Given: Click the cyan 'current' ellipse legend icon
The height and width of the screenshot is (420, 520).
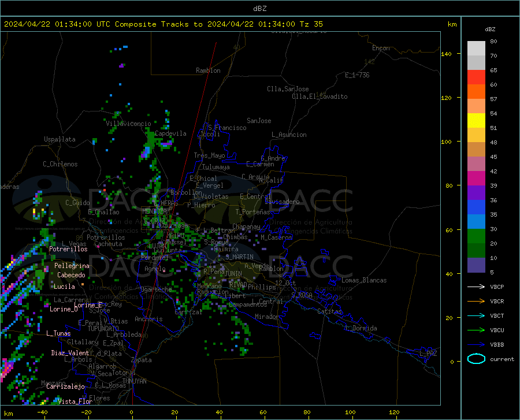Looking at the screenshot, I should (476, 359).
